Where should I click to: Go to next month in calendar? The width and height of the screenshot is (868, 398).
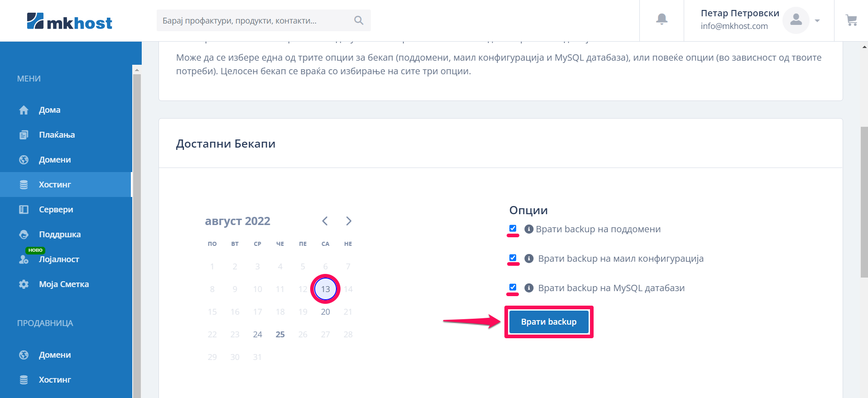[x=349, y=221]
